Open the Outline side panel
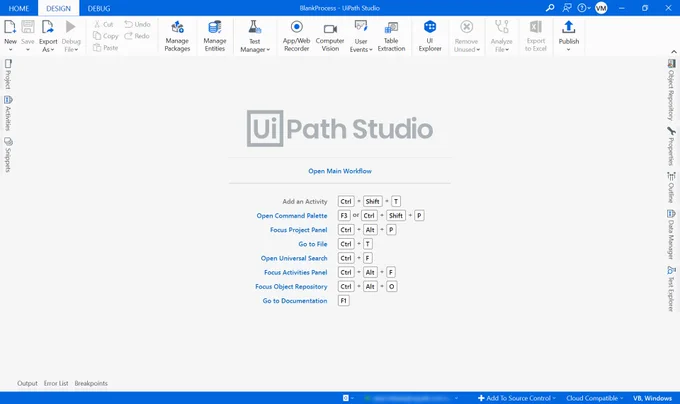Image resolution: width=680 pixels, height=404 pixels. pos(671,187)
